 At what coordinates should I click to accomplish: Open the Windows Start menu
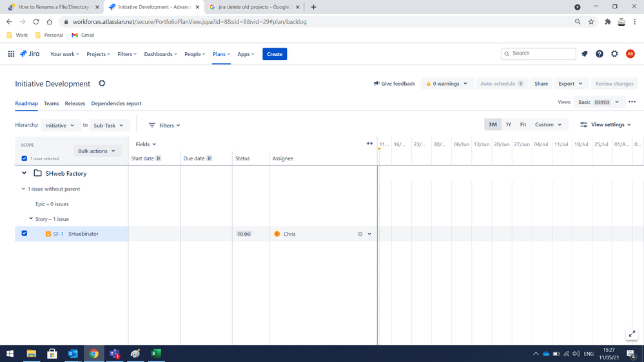pos(10,354)
